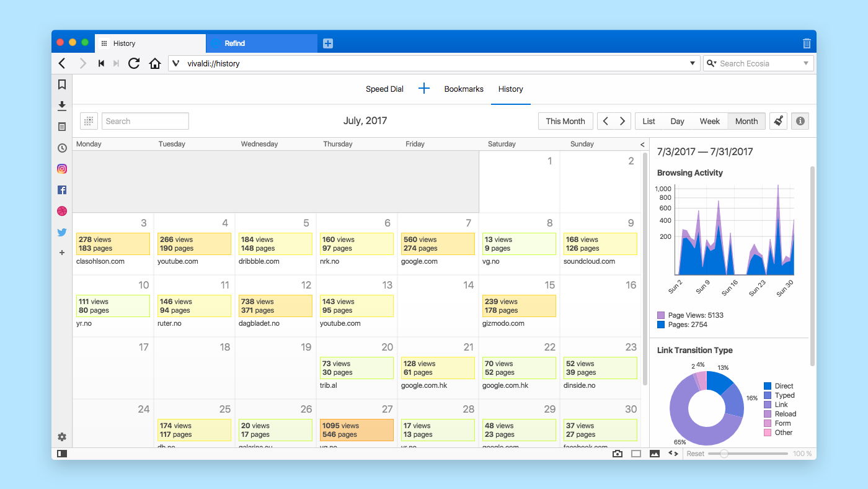
Task: Open the History clock panel icon
Action: coord(62,148)
